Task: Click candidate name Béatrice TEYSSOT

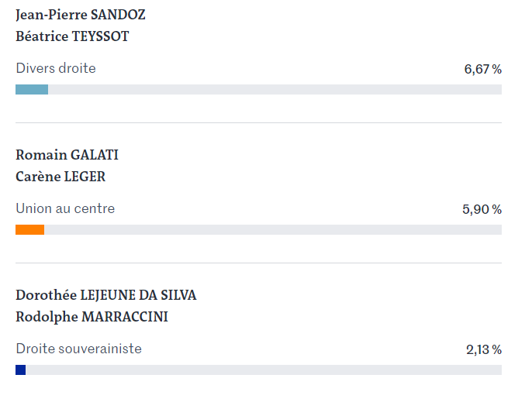Action: coord(72,36)
